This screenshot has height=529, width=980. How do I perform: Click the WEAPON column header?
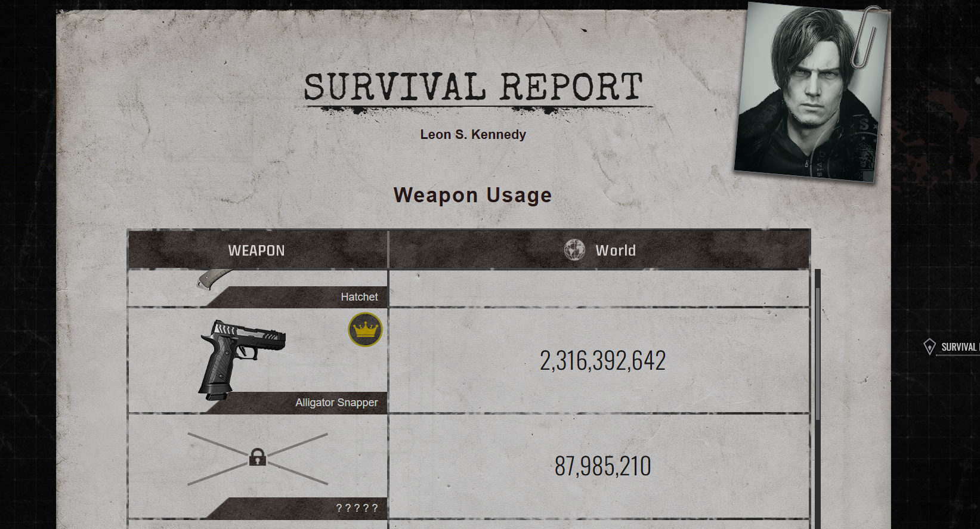(x=257, y=250)
